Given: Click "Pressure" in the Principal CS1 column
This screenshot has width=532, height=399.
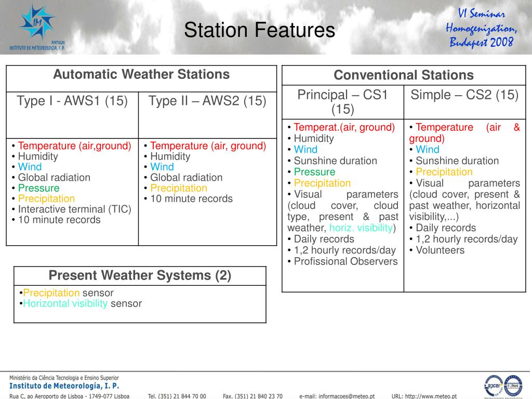Looking at the screenshot, I should click(314, 172).
